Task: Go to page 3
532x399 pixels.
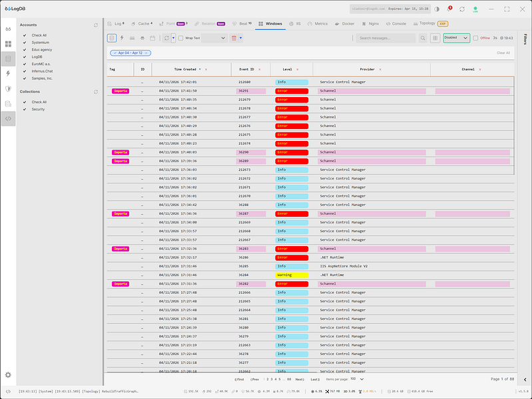Action: 272,379
